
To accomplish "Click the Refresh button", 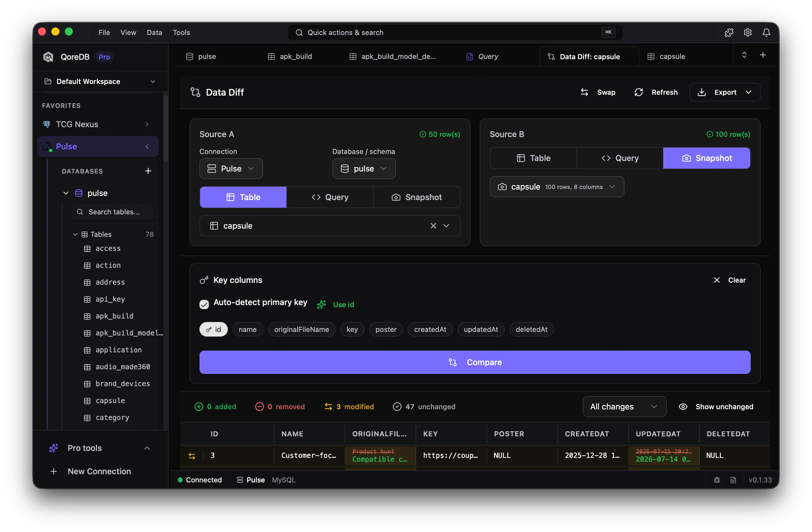I will pyautogui.click(x=656, y=92).
